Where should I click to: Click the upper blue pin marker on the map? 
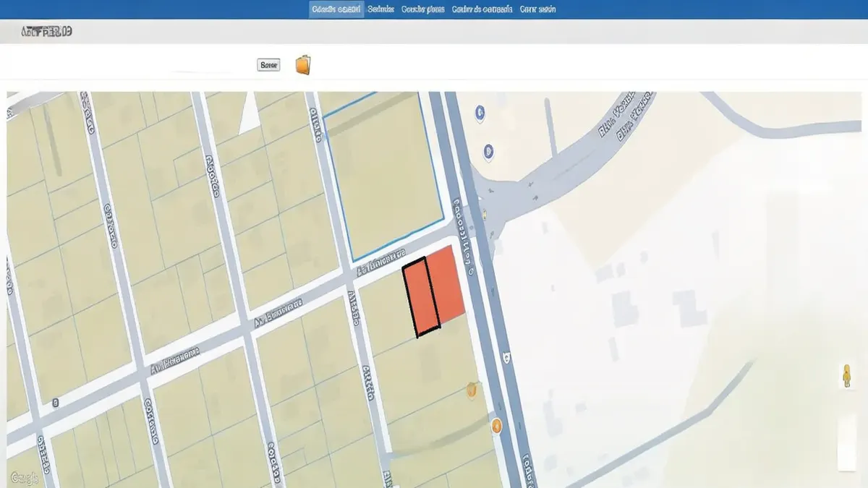click(480, 112)
